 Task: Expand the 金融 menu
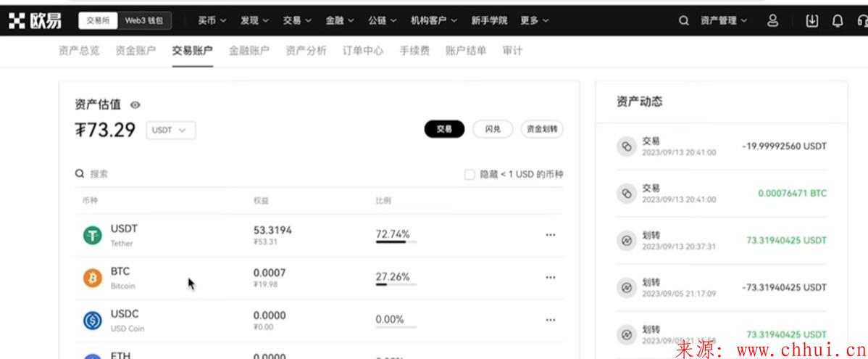click(x=339, y=20)
